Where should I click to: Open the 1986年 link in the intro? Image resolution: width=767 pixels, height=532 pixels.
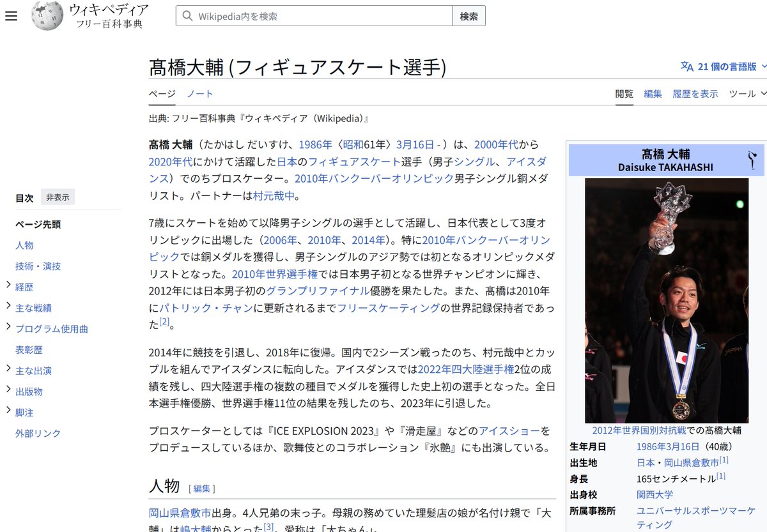click(x=315, y=144)
